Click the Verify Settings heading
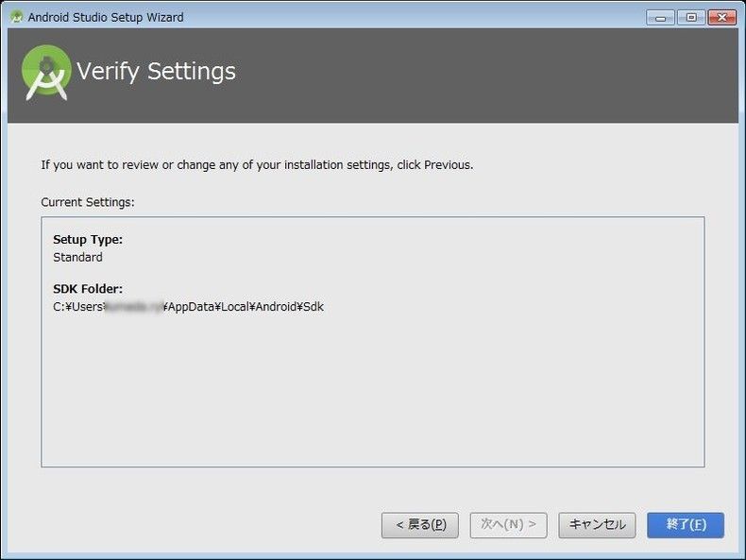Image resolution: width=746 pixels, height=560 pixels. (156, 72)
